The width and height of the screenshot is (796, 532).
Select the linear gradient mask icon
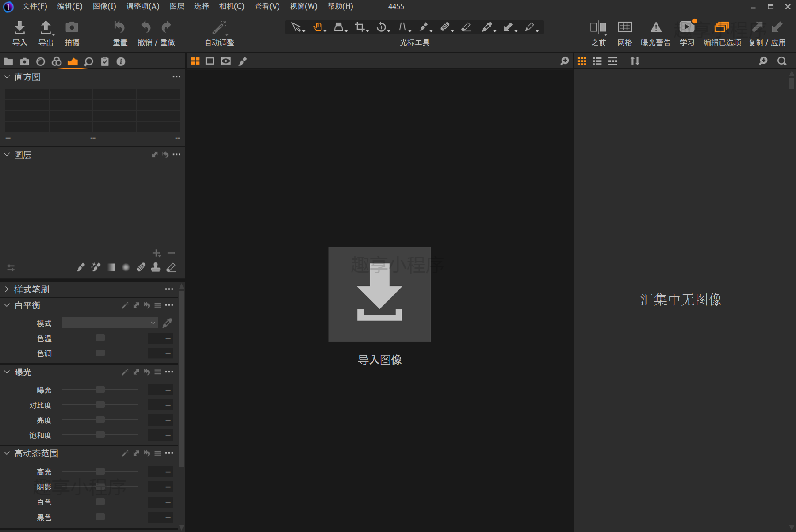[x=111, y=267]
